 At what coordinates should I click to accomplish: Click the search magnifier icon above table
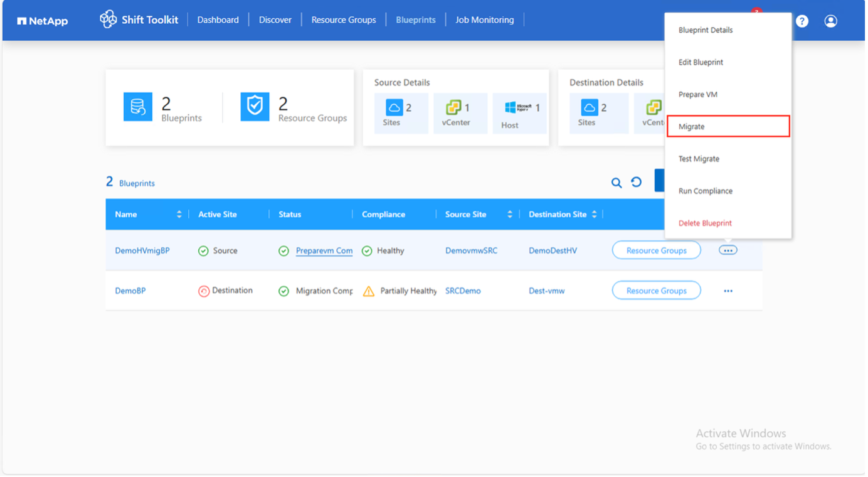617,183
